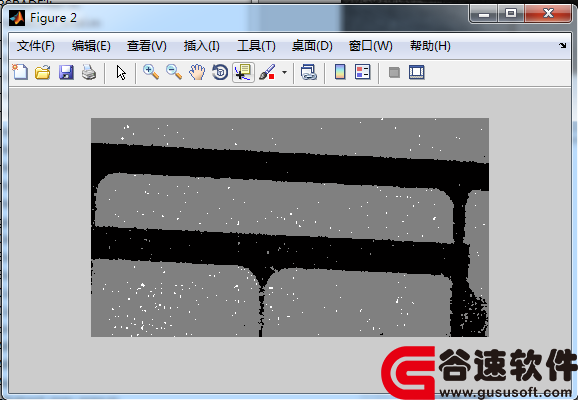Toggle the Data Cursor tool
Image resolution: width=578 pixels, height=400 pixels.
pyautogui.click(x=243, y=72)
